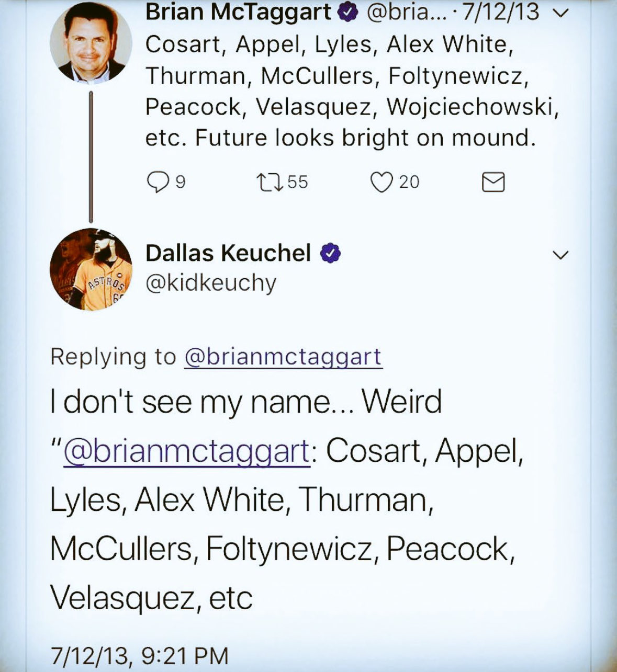Open Brian McTaggart's profile picture
617x672 pixels.
click(x=91, y=43)
